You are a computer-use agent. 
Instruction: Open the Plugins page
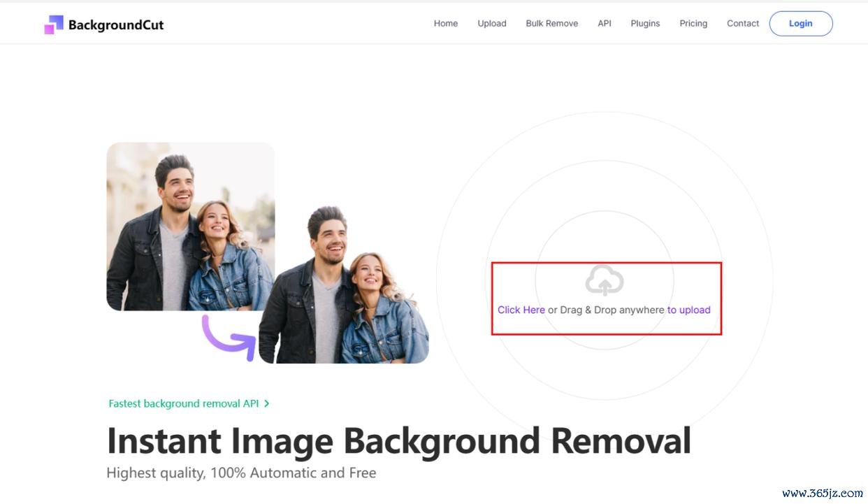click(x=645, y=23)
